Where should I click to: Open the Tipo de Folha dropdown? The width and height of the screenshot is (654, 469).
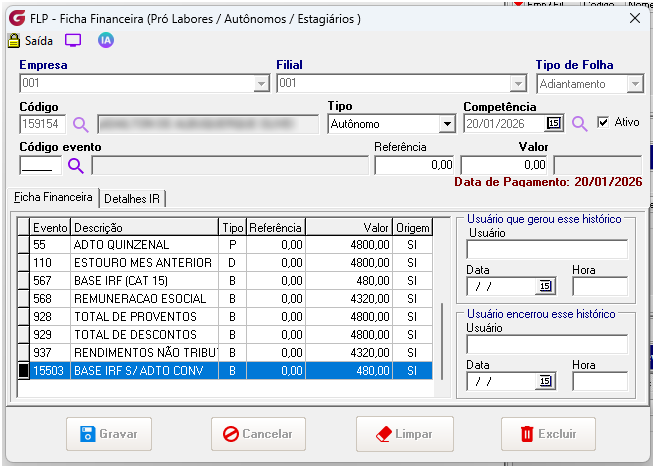coord(635,84)
